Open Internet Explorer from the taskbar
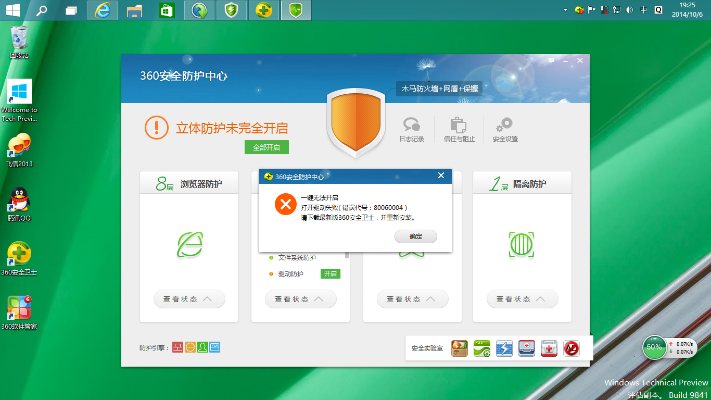The image size is (711, 400). [102, 10]
